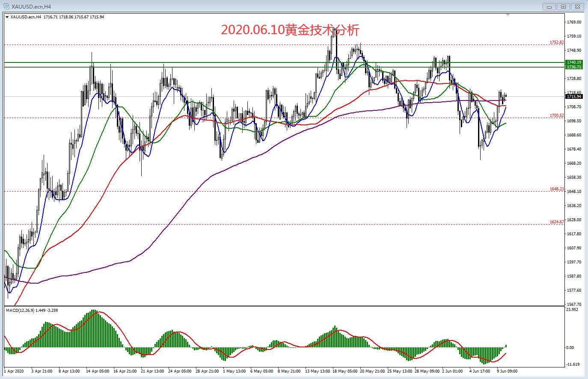Click the 1688.60 price scale value

click(574, 135)
